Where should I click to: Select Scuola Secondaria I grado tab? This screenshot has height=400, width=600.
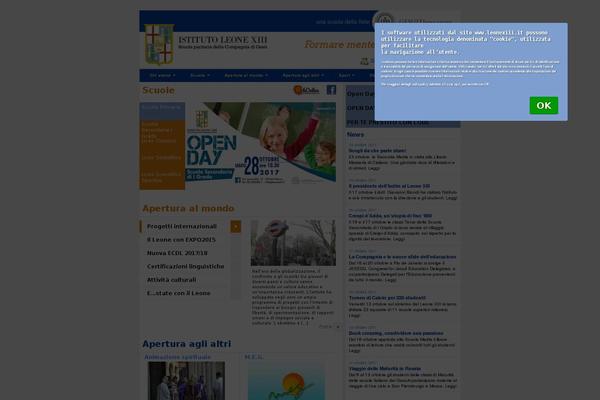tap(162, 130)
